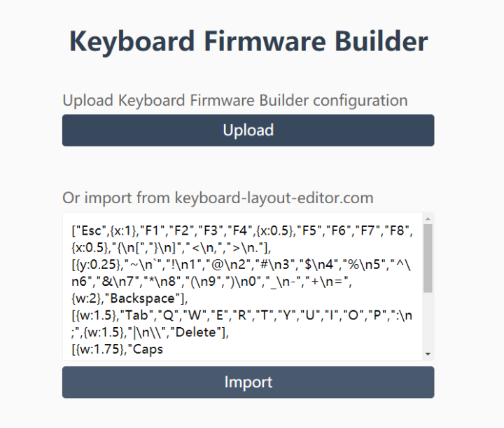Viewport: 504px width, 428px height.
Task: Click the {w:1.75} property before Caps
Action: click(99, 349)
